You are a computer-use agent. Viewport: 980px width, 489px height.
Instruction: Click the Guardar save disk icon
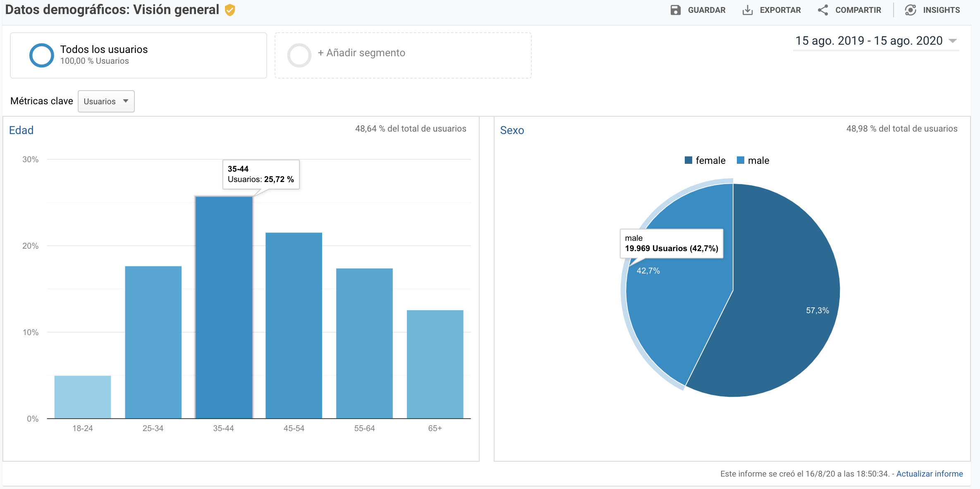[675, 10]
